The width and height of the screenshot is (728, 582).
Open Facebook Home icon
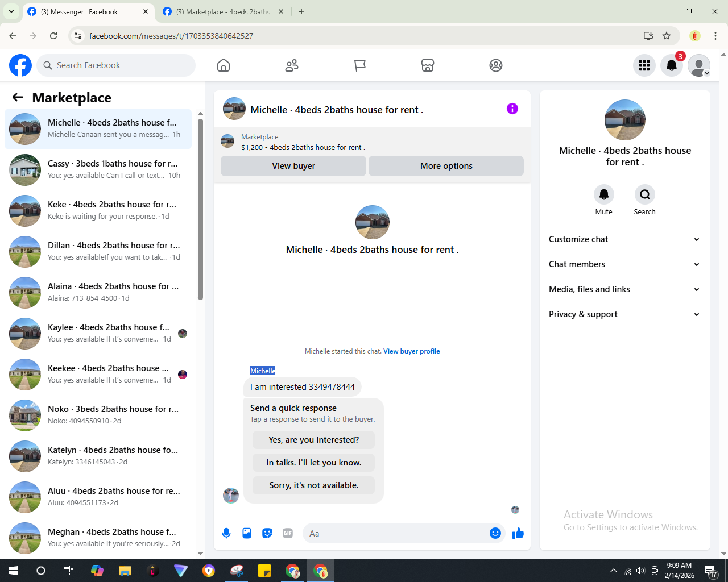[x=224, y=65]
